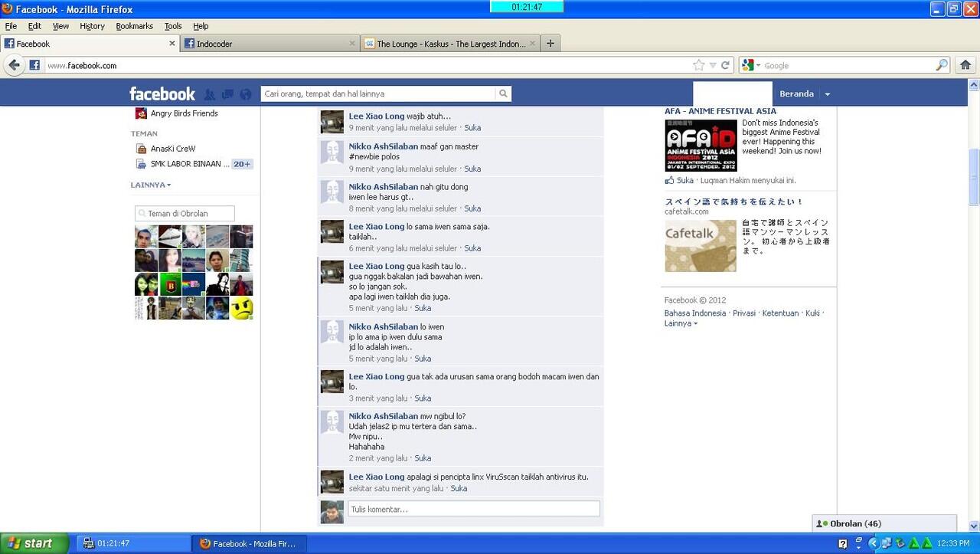The width and height of the screenshot is (980, 554).
Task: Click the search magnifier in Facebook search box
Action: click(x=503, y=93)
